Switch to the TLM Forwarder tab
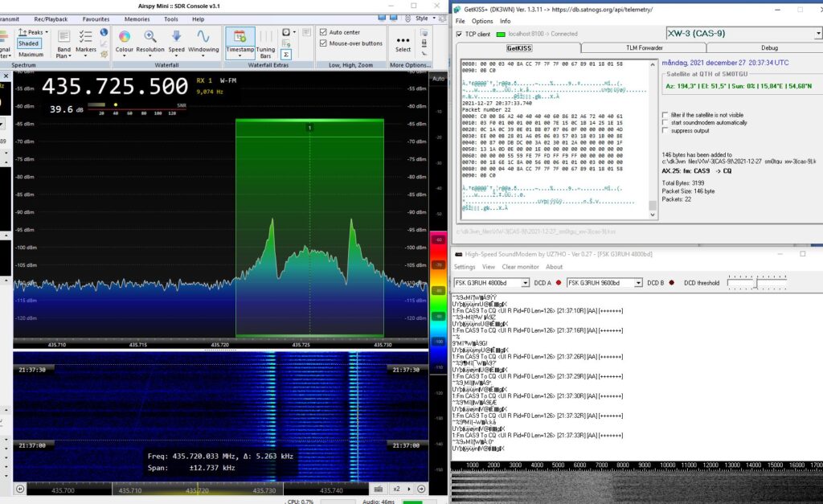The height and width of the screenshot is (504, 823). pos(644,47)
